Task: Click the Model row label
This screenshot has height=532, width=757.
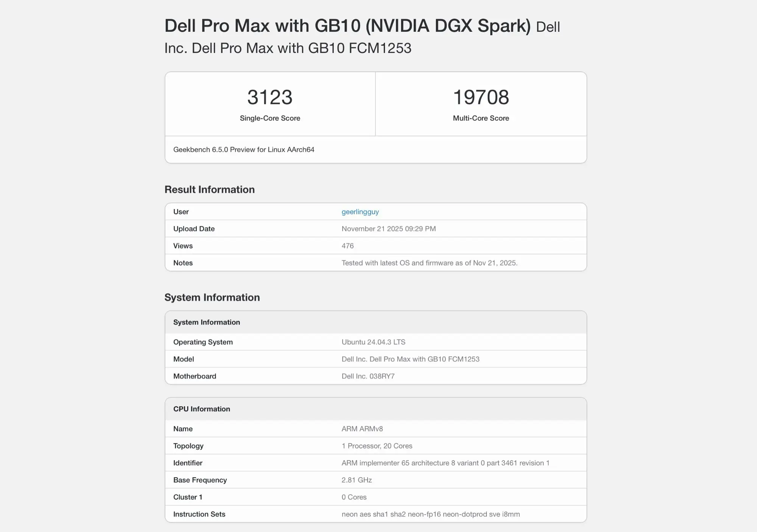Action: click(184, 359)
